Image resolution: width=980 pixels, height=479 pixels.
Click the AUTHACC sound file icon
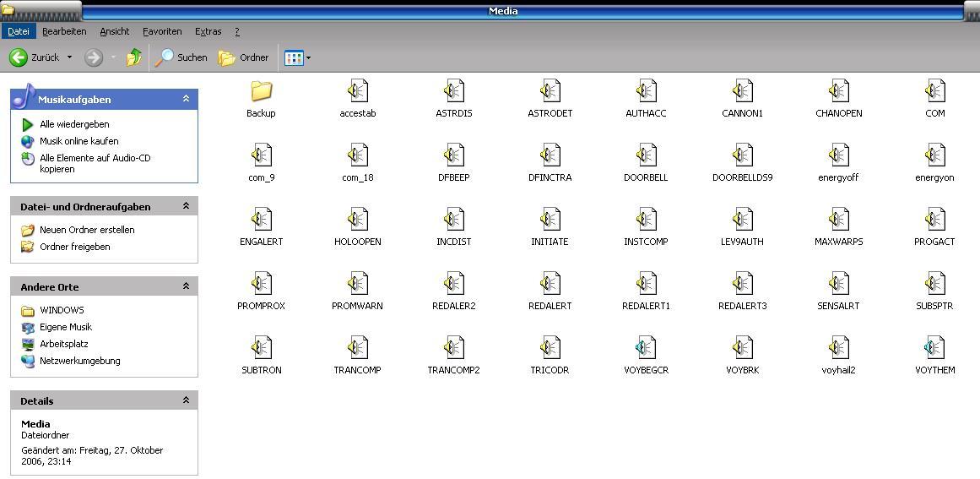[647, 91]
